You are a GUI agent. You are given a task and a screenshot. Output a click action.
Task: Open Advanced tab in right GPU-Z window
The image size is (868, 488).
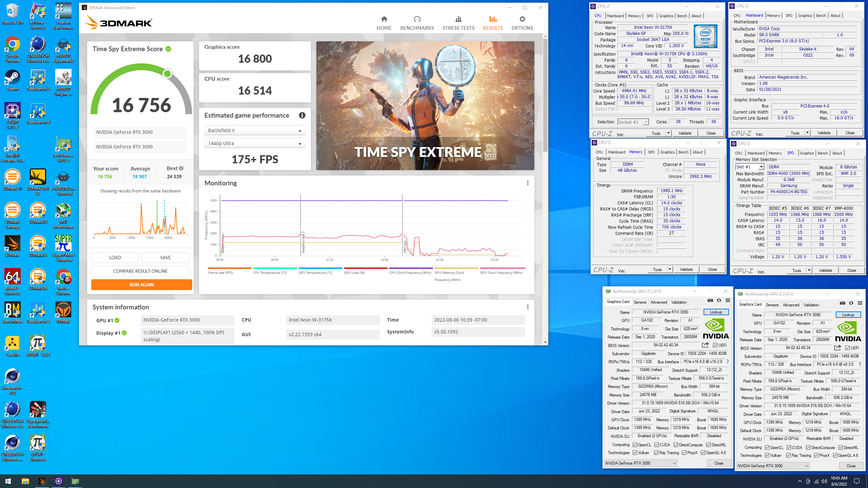pos(791,305)
